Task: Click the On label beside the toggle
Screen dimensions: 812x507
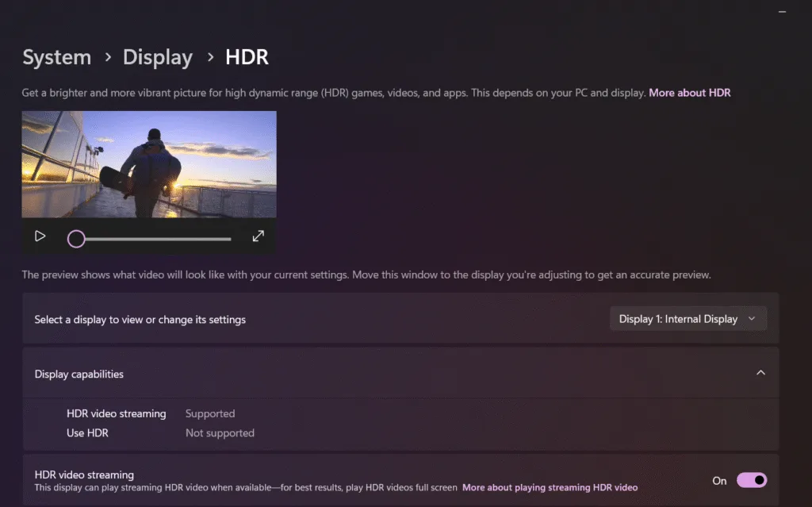Action: [719, 481]
